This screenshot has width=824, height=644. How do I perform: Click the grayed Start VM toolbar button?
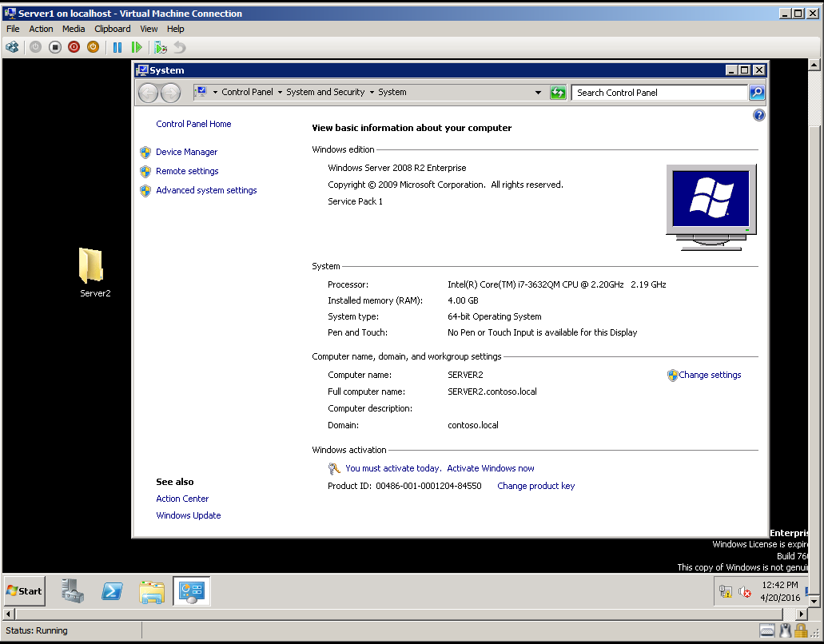coord(35,47)
